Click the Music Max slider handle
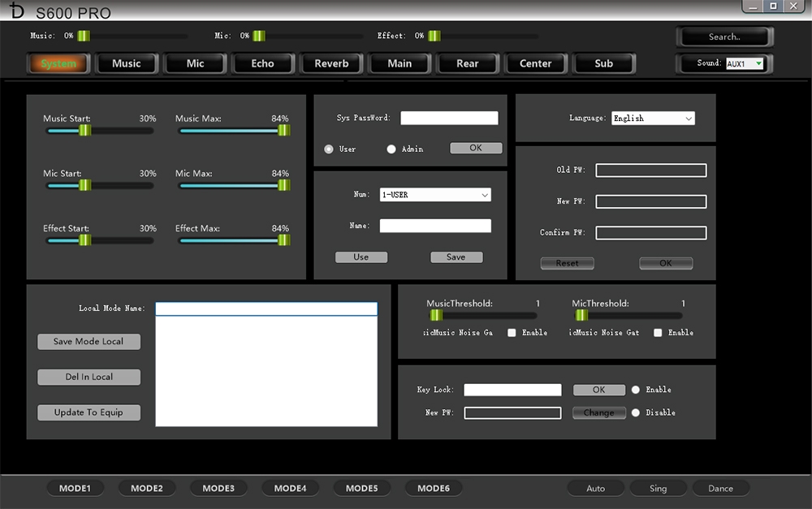This screenshot has width=812, height=509. click(283, 130)
